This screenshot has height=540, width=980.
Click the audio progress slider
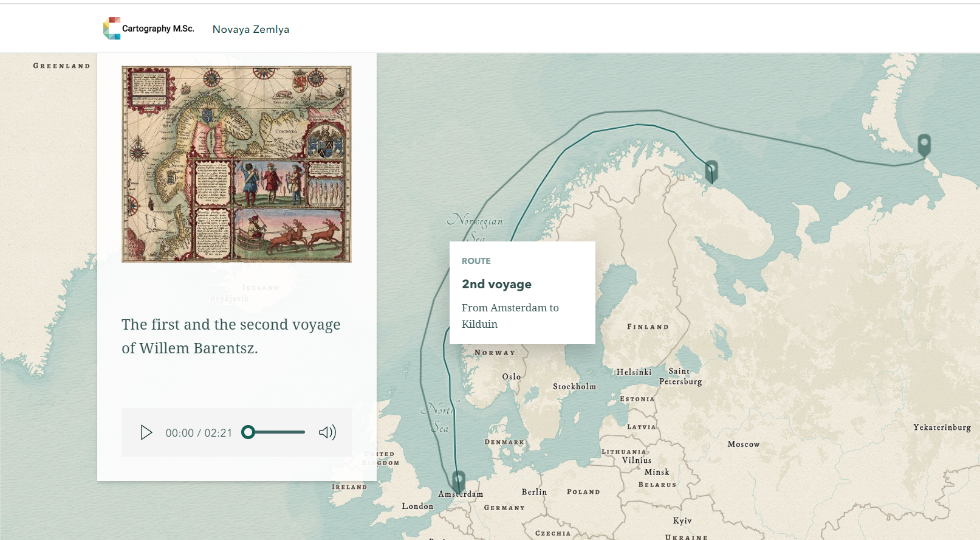pos(273,432)
